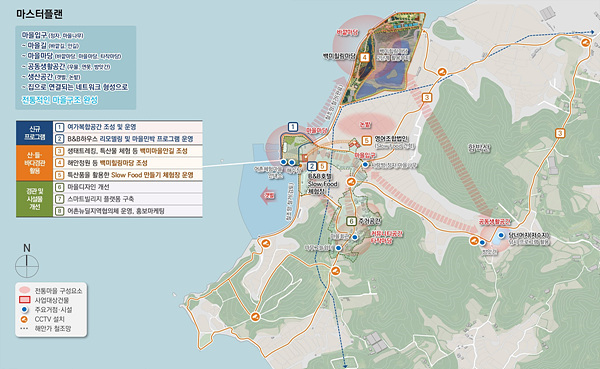Image resolution: width=600 pixels, height=369 pixels.
Task: Select legend badge 4 for 해안정원
Action: [x=59, y=163]
